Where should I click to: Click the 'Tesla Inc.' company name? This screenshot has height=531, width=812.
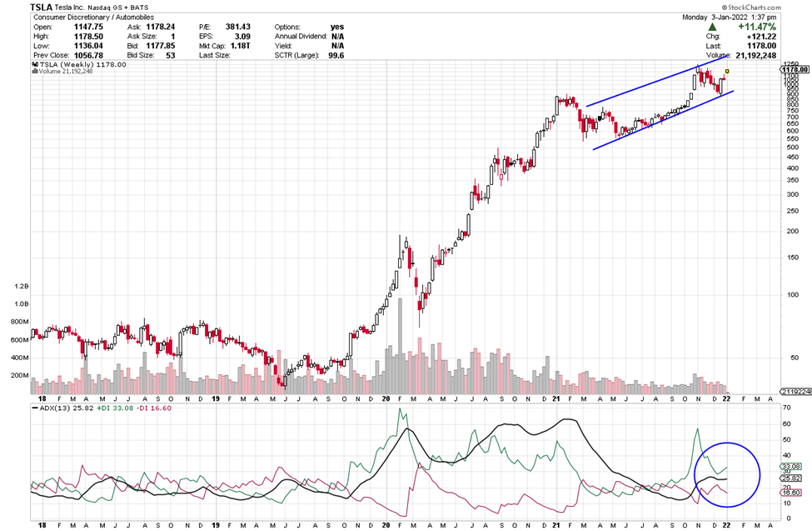coord(69,8)
